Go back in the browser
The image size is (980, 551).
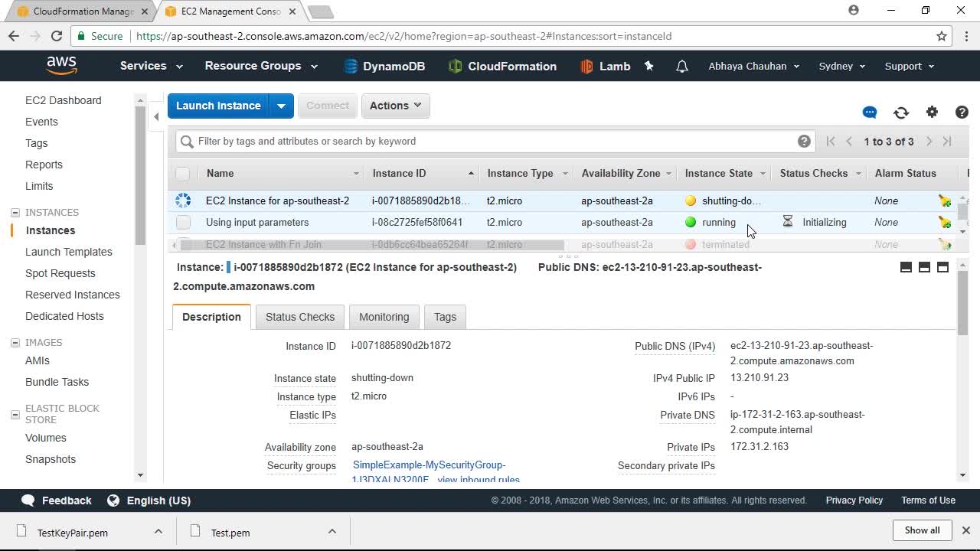pos(14,36)
